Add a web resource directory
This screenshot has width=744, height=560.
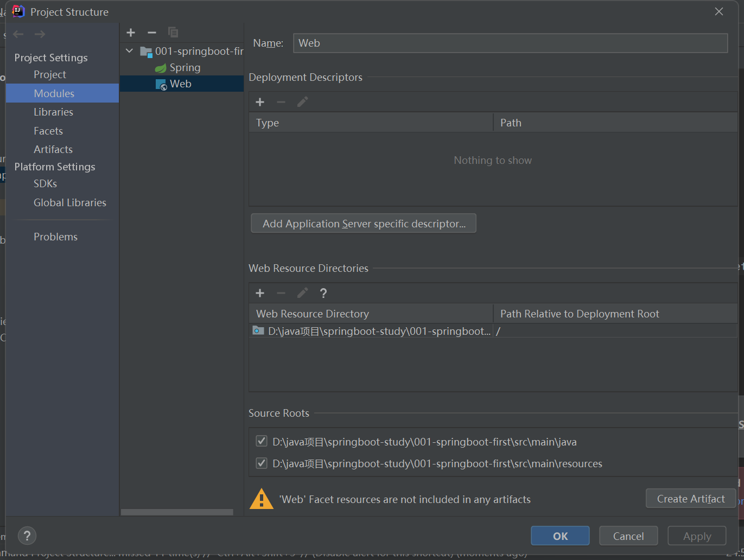[260, 293]
